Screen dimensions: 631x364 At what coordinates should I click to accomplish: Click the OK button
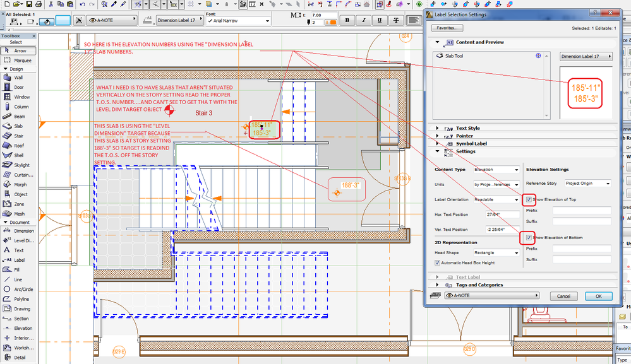pos(598,296)
